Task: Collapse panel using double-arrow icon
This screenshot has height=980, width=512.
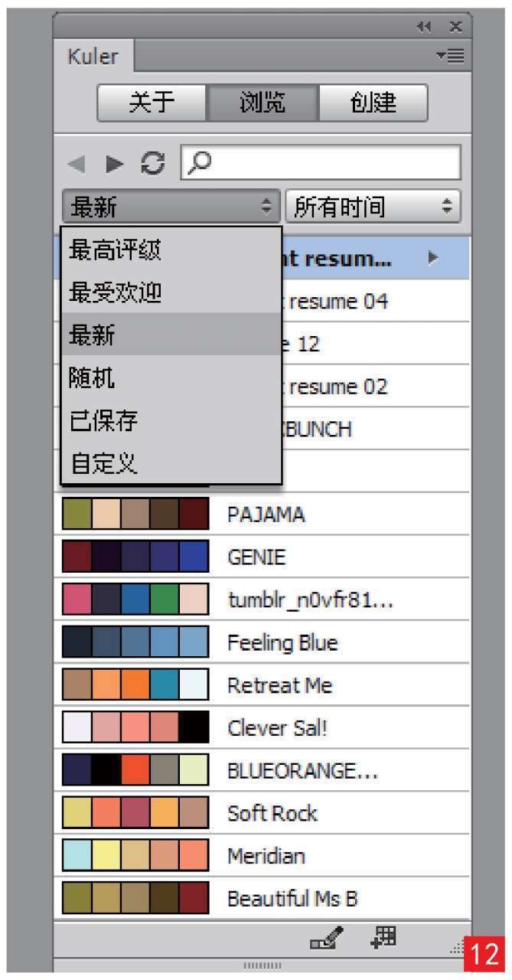Action: tap(423, 27)
